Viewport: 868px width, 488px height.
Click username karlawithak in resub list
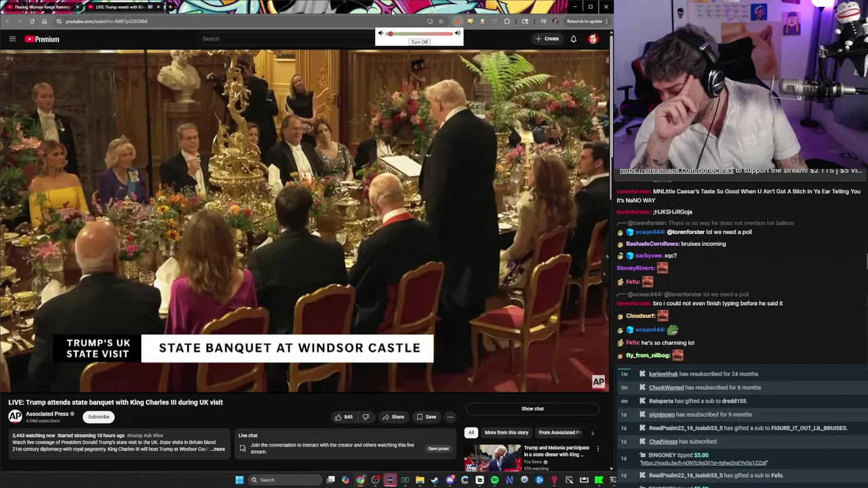click(663, 374)
